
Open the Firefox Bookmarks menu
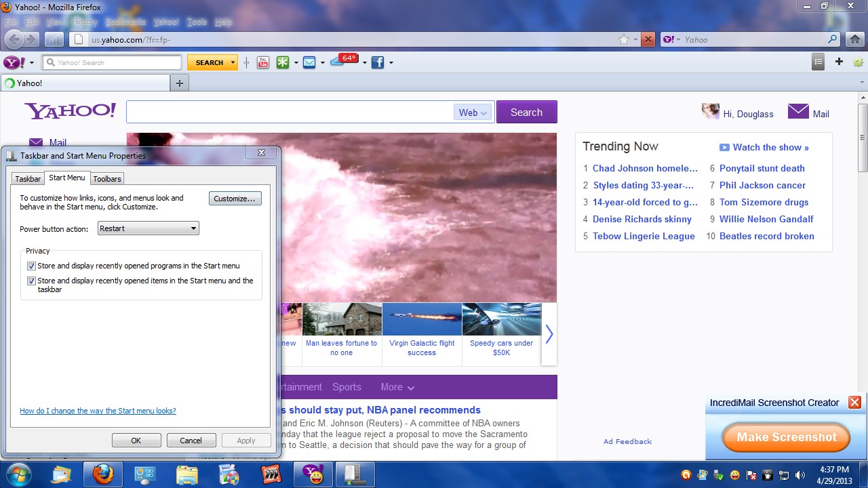[125, 22]
